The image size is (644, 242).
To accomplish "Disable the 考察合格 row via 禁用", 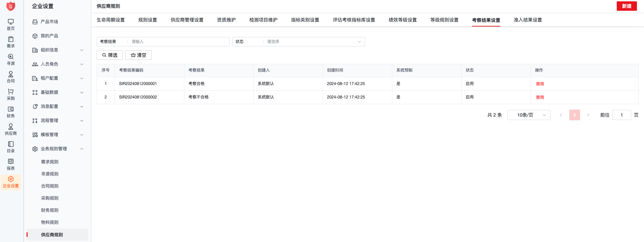I will click(x=540, y=84).
